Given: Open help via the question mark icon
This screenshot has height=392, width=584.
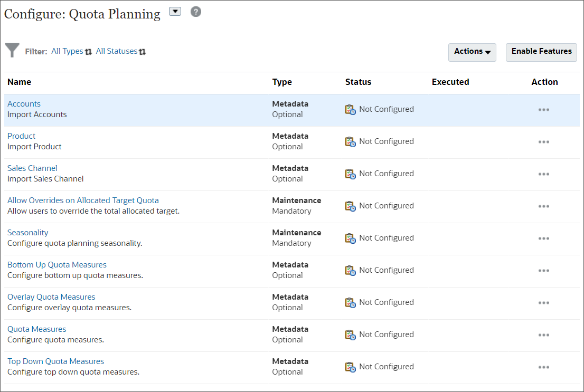Looking at the screenshot, I should click(x=195, y=11).
